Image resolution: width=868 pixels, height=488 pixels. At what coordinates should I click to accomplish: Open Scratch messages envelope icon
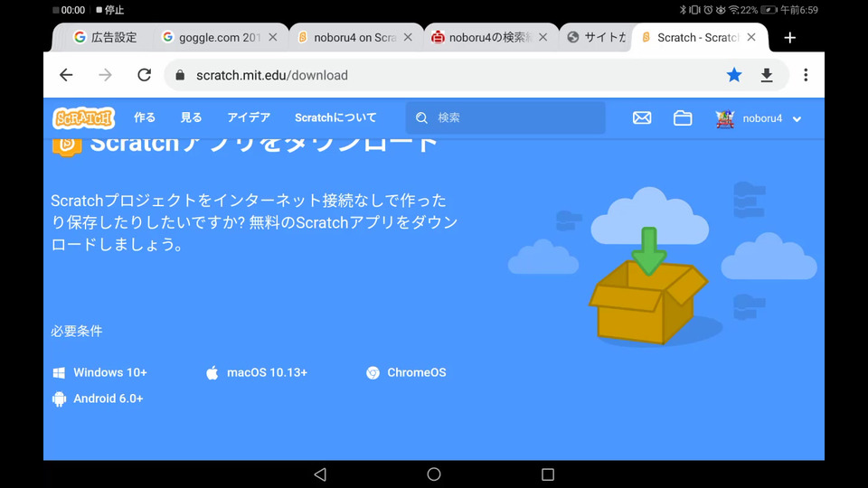click(642, 117)
